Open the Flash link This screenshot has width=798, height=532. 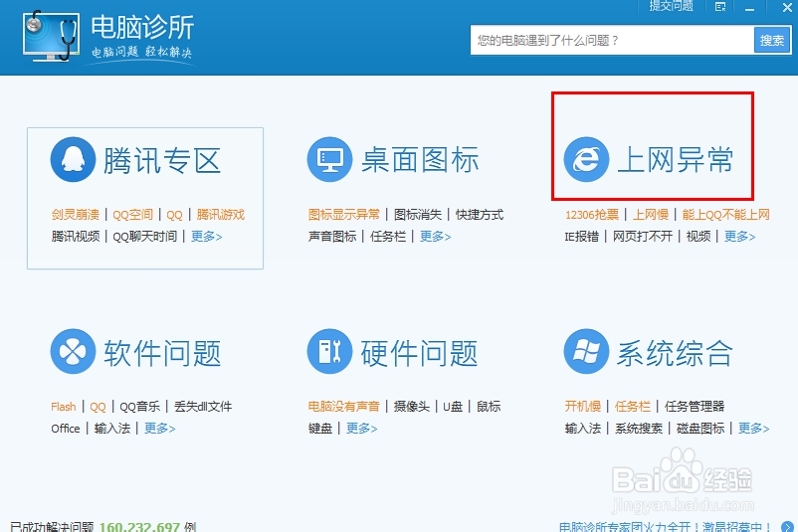(63, 407)
